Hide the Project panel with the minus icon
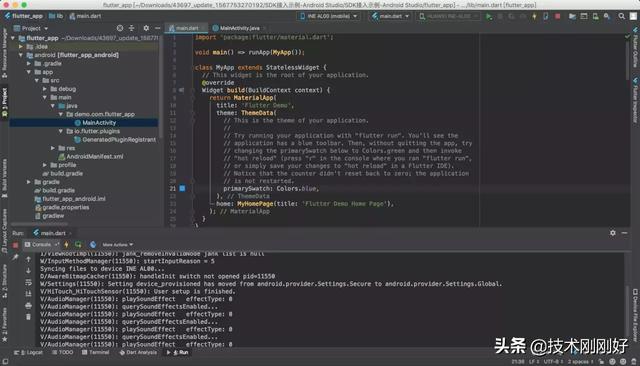Image resolution: width=640 pixels, height=366 pixels. pos(158,28)
